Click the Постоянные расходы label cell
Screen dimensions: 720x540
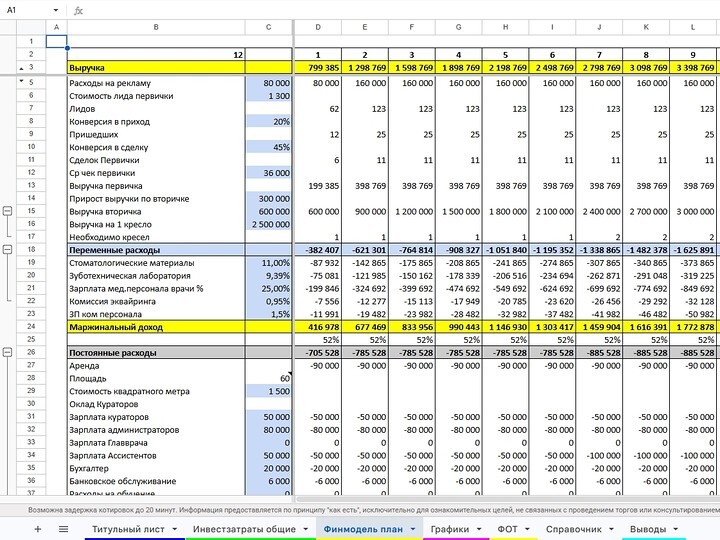(x=156, y=353)
